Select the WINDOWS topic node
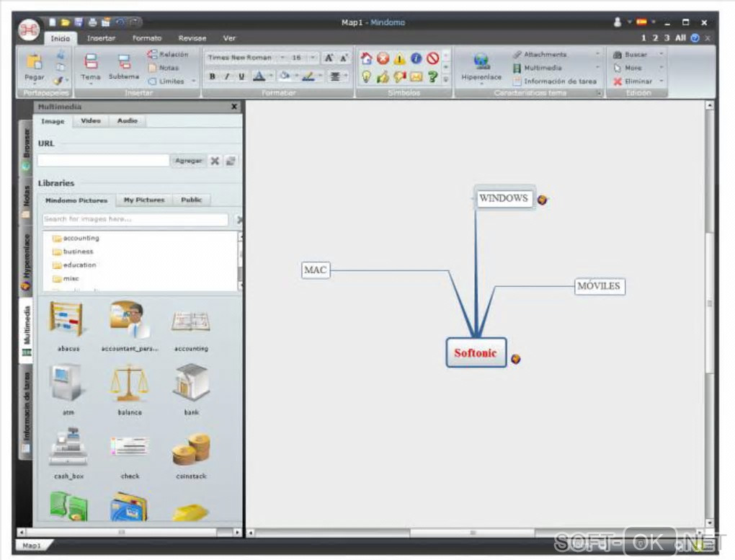The height and width of the screenshot is (560, 735). (x=504, y=198)
